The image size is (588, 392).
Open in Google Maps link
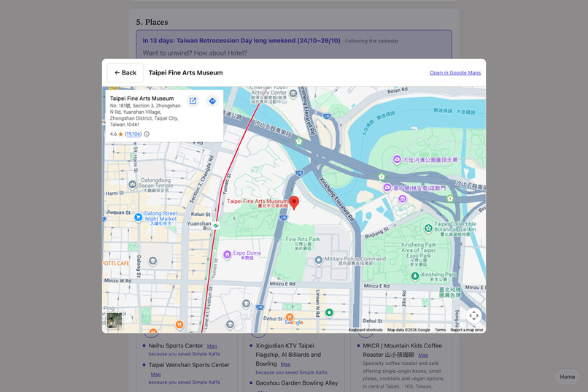[x=455, y=73]
